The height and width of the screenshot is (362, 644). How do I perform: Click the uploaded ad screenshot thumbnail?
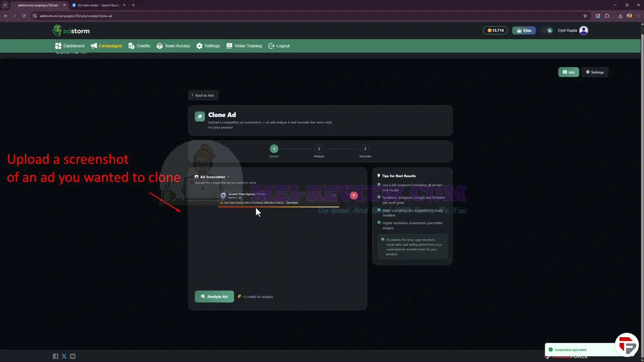click(279, 199)
